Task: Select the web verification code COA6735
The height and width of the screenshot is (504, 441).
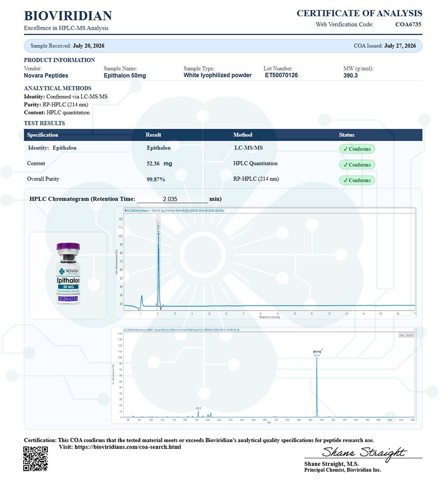Action: click(x=408, y=24)
